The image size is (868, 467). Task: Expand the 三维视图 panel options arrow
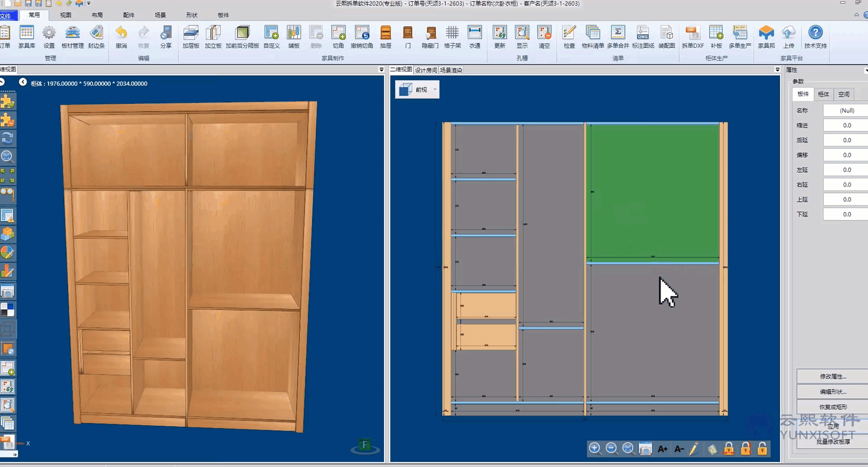(381, 70)
